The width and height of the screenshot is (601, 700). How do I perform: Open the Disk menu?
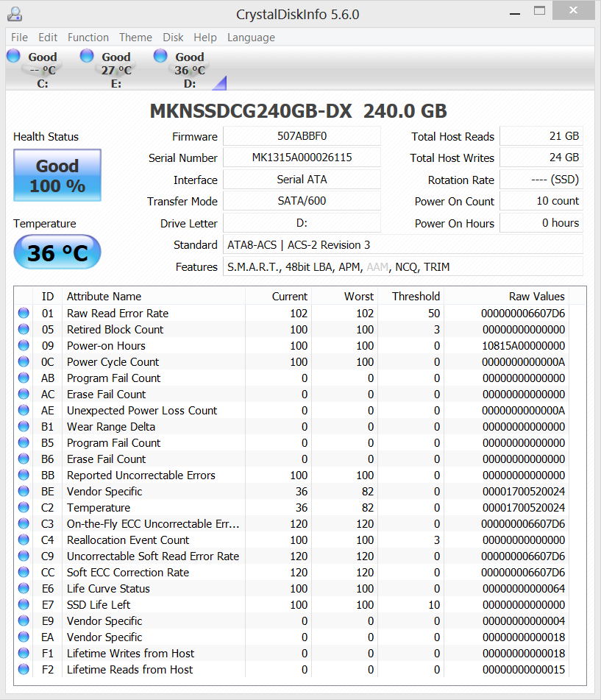[173, 38]
